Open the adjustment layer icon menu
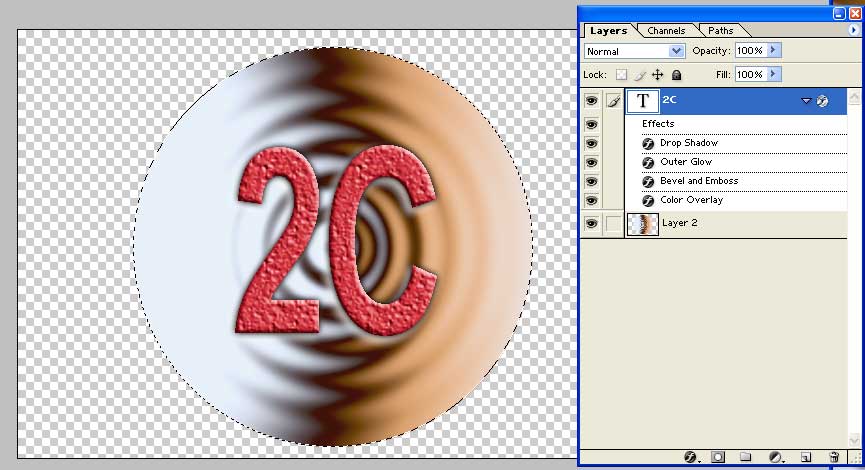865x470 pixels. pyautogui.click(x=775, y=457)
